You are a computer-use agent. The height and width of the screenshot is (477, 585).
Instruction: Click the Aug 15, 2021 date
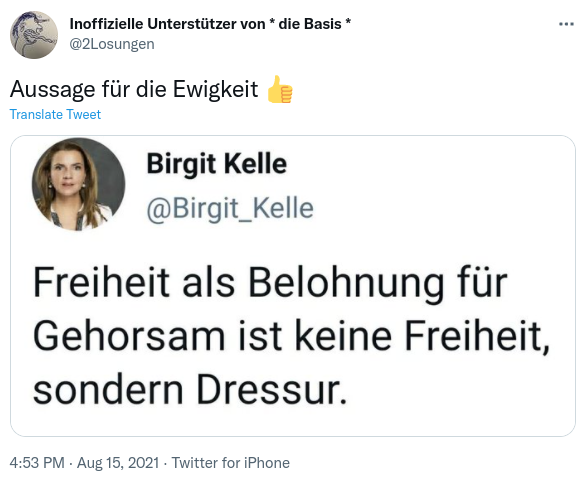coord(118,463)
